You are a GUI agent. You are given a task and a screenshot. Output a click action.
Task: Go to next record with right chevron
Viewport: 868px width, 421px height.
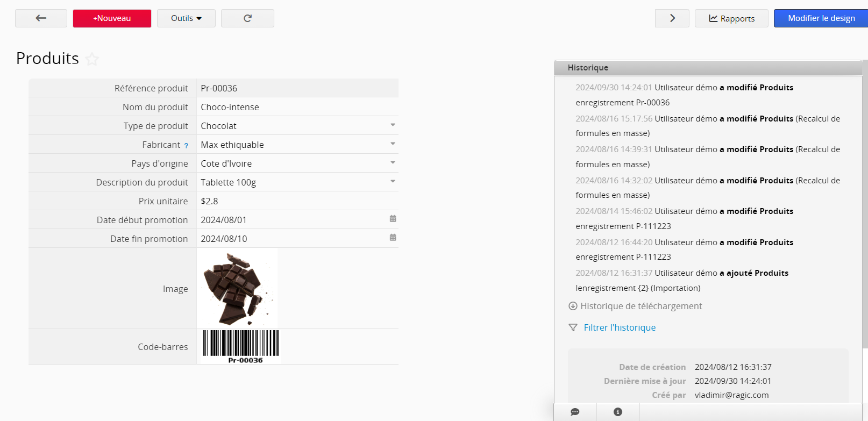click(x=672, y=18)
